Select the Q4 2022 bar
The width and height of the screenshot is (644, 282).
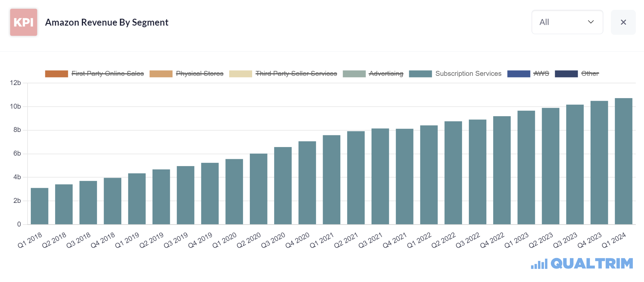502,170
